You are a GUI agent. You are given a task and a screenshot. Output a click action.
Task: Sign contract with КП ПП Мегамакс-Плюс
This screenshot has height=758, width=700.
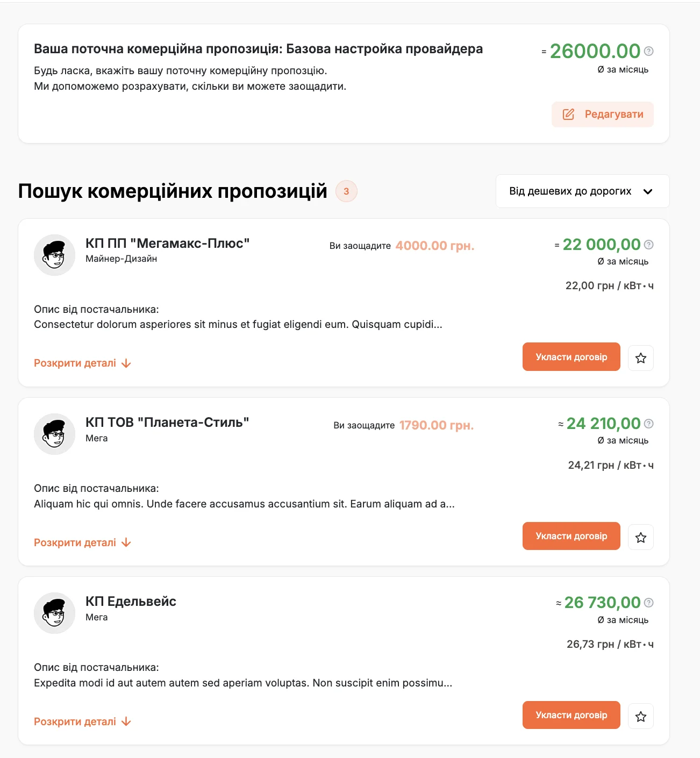571,357
